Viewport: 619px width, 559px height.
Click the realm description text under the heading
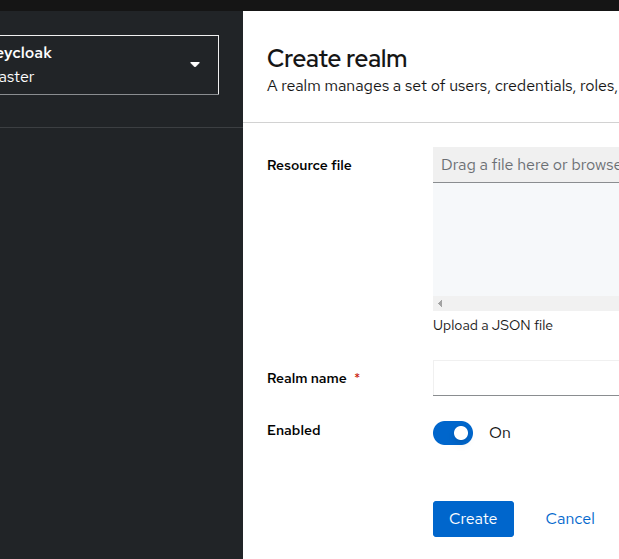point(442,86)
